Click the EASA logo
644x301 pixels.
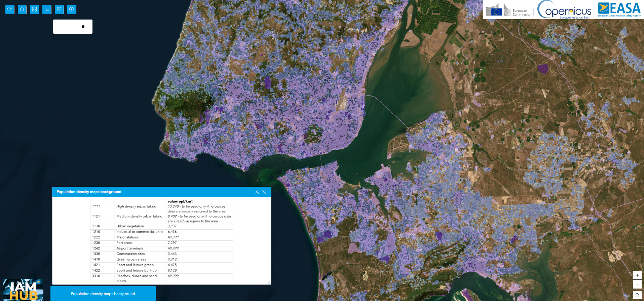pyautogui.click(x=619, y=9)
